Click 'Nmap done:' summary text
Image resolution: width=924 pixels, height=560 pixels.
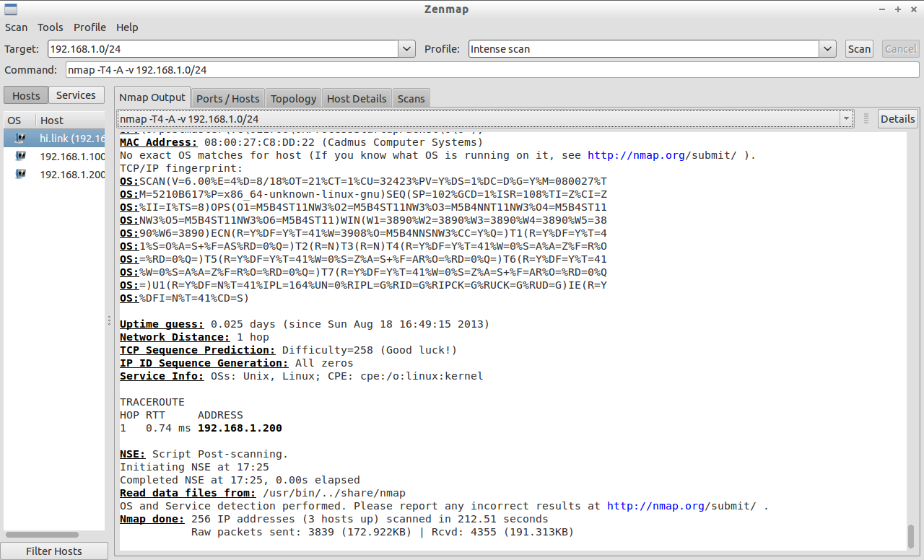click(152, 519)
